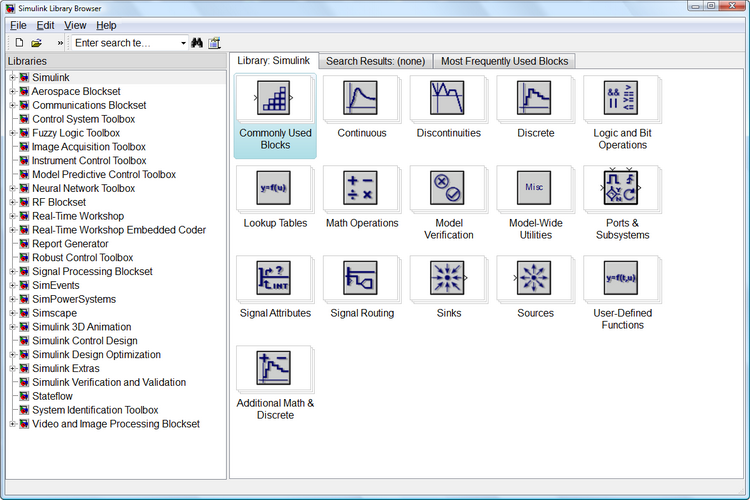Open the Ports & Subsystems icon
Screen dimensions: 750x500
(621, 188)
